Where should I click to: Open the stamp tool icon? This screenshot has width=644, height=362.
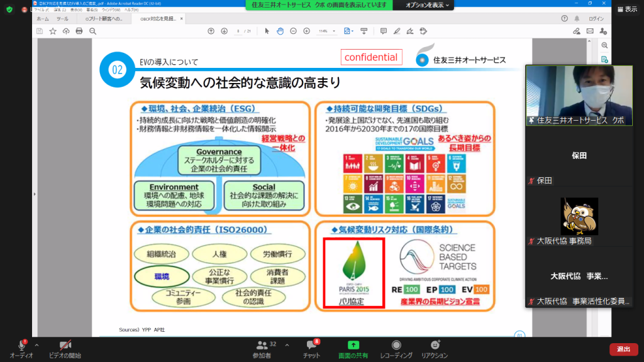(423, 31)
